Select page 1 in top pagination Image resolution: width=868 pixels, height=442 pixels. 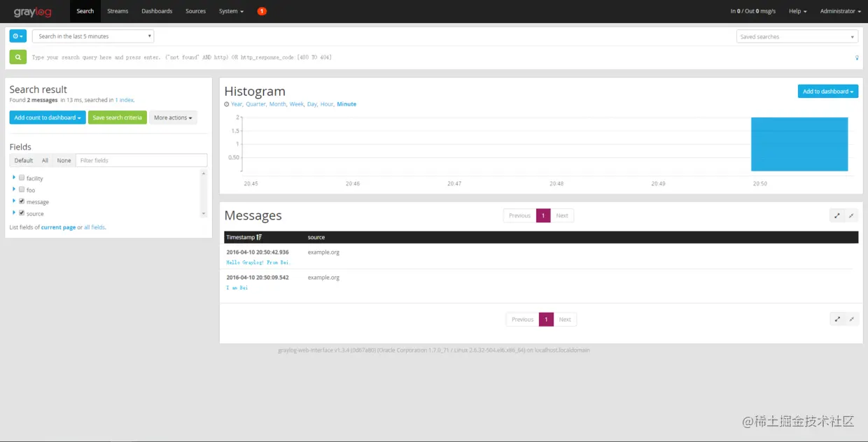pyautogui.click(x=543, y=215)
